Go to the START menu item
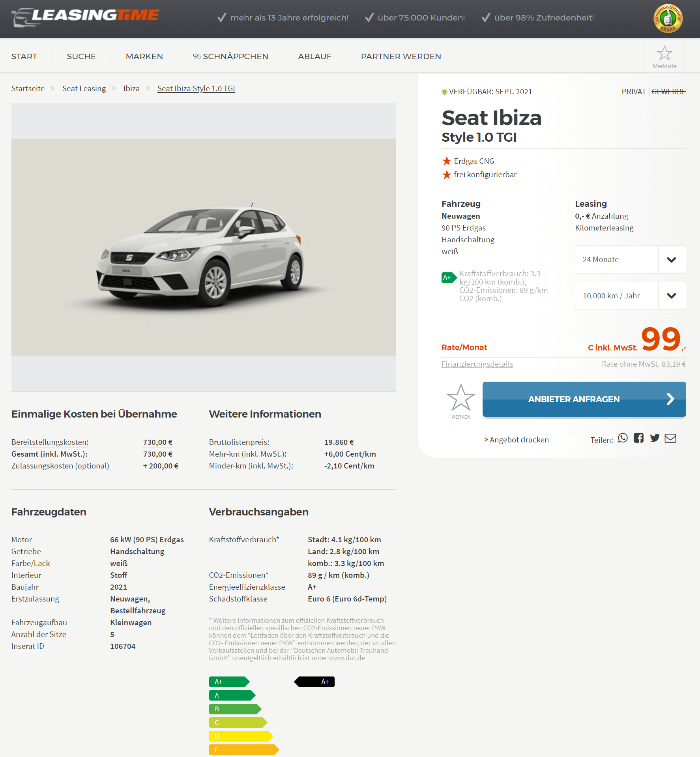700x757 pixels. click(24, 56)
